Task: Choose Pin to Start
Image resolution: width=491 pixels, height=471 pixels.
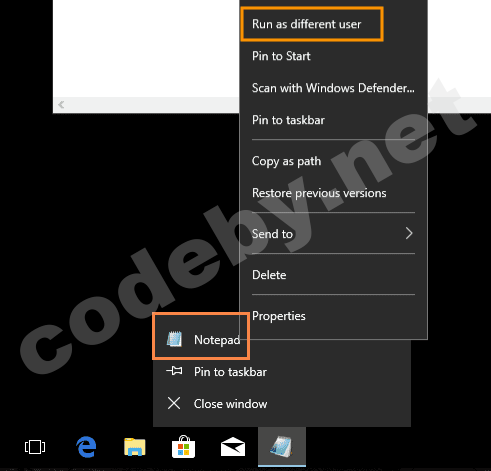Action: [x=281, y=56]
